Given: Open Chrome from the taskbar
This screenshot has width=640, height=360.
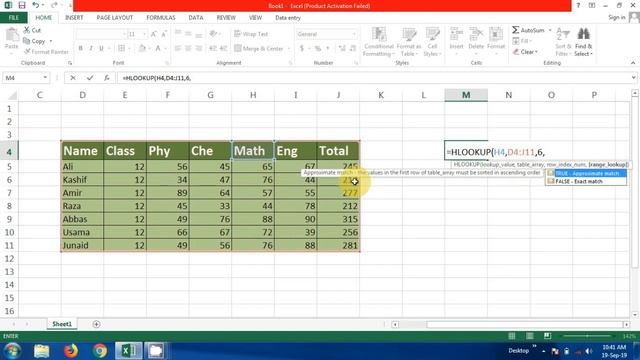Looking at the screenshot, I should tap(100, 351).
